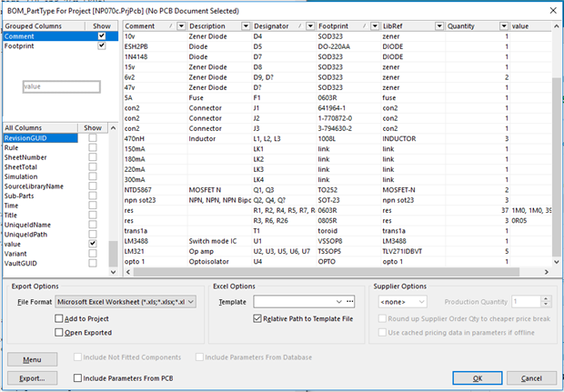Viewport: 564px width, 392px height.
Task: Toggle Include Parameters From PCB checkbox
Action: 76,377
